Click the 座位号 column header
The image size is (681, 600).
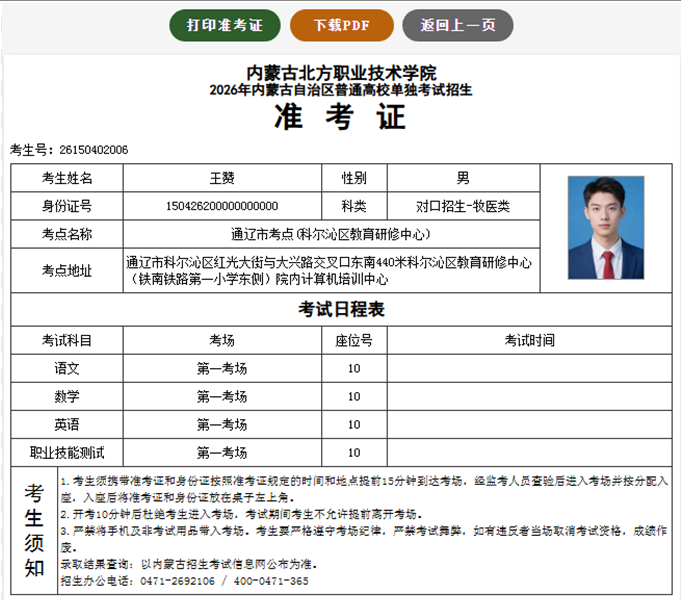(x=354, y=340)
